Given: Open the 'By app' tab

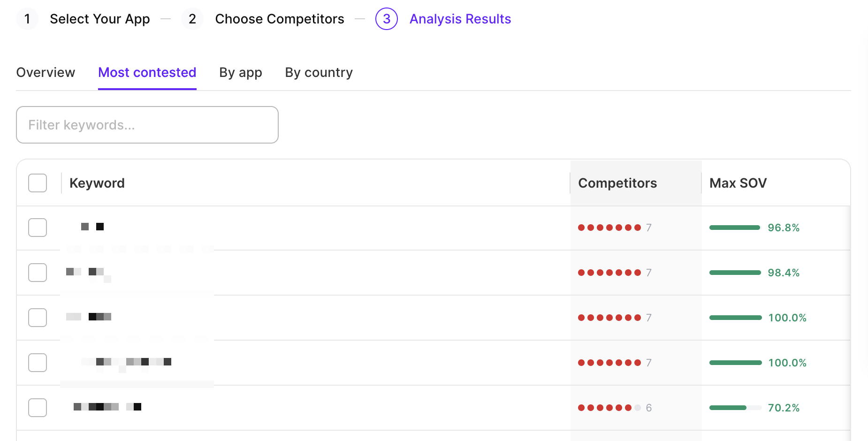Looking at the screenshot, I should click(x=240, y=72).
